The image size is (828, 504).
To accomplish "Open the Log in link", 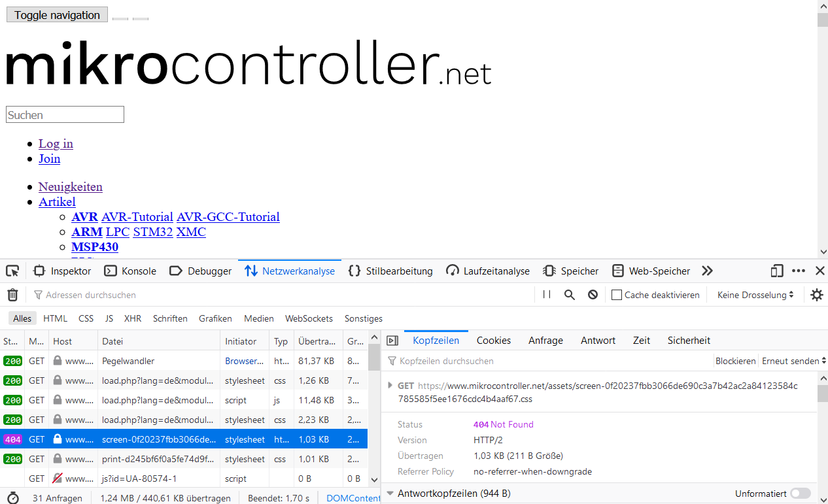I will pos(56,144).
